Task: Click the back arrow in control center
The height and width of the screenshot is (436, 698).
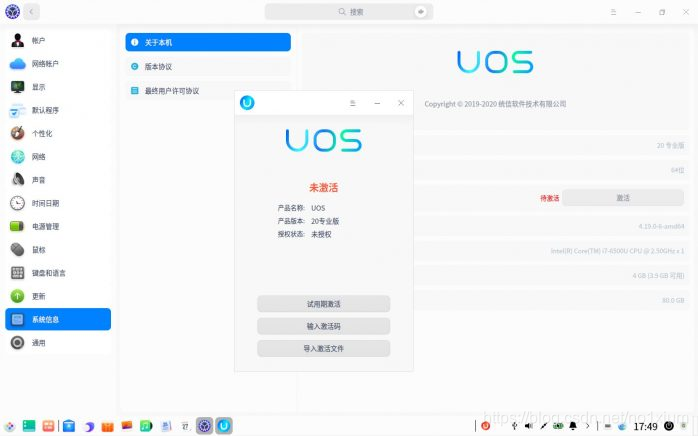Action: [x=31, y=12]
